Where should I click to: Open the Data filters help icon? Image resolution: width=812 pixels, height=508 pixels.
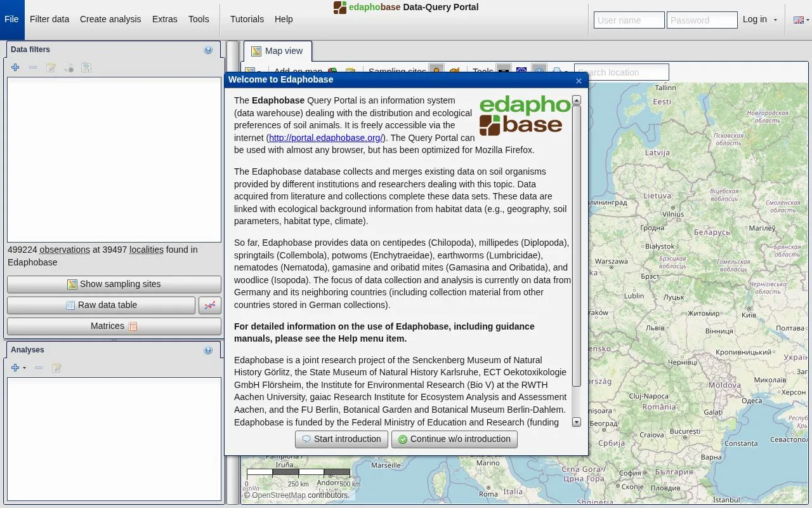[208, 50]
